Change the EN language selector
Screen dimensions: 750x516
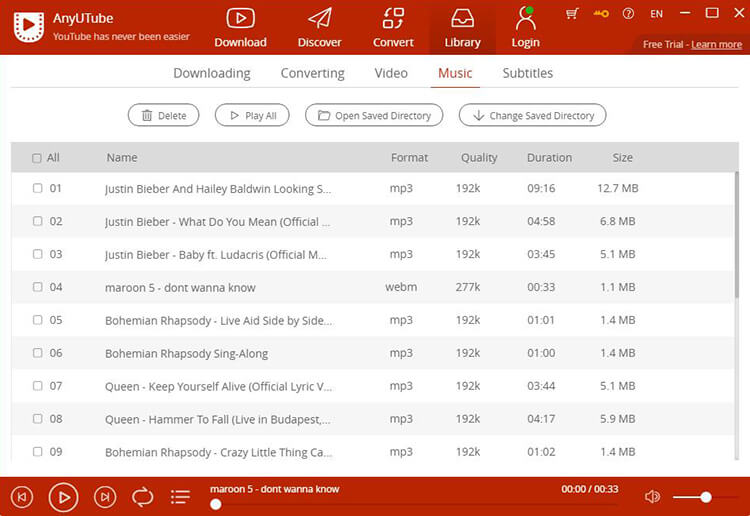[x=656, y=14]
